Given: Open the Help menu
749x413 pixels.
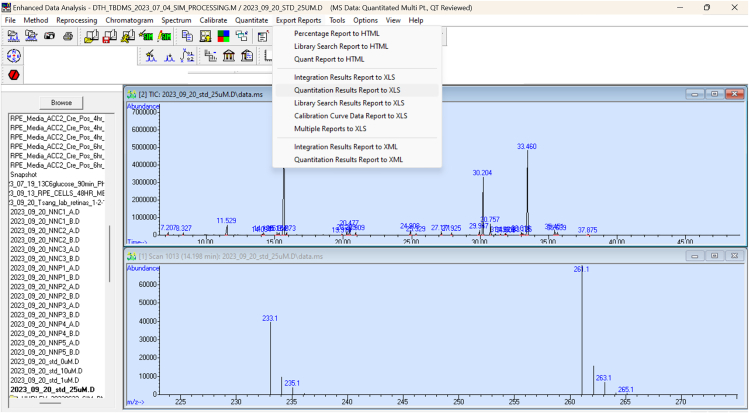Looking at the screenshot, I should point(416,20).
